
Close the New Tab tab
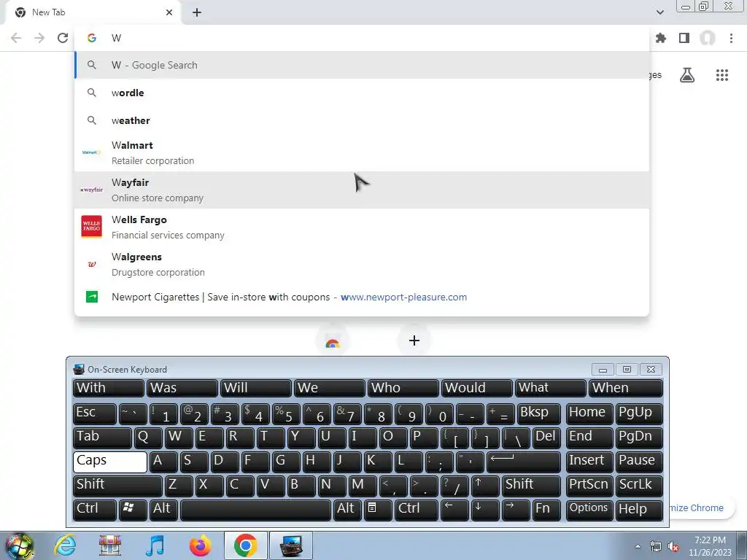[169, 12]
